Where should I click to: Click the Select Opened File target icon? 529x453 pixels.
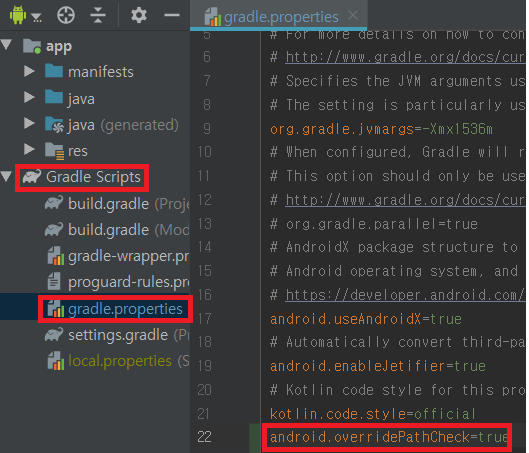tap(65, 16)
